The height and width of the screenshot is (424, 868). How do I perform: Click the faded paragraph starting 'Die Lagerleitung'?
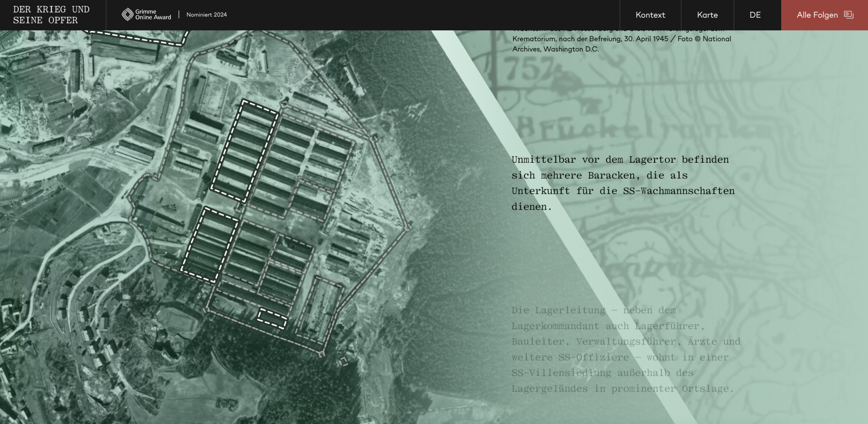626,349
